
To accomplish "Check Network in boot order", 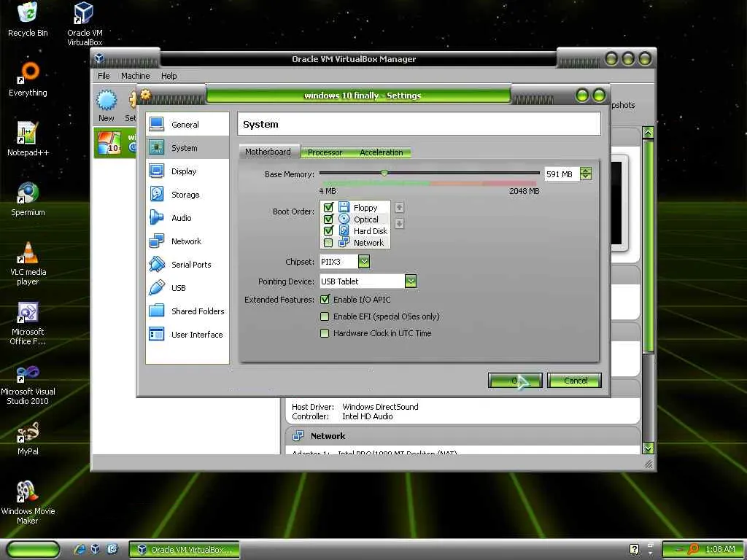I will tap(328, 243).
